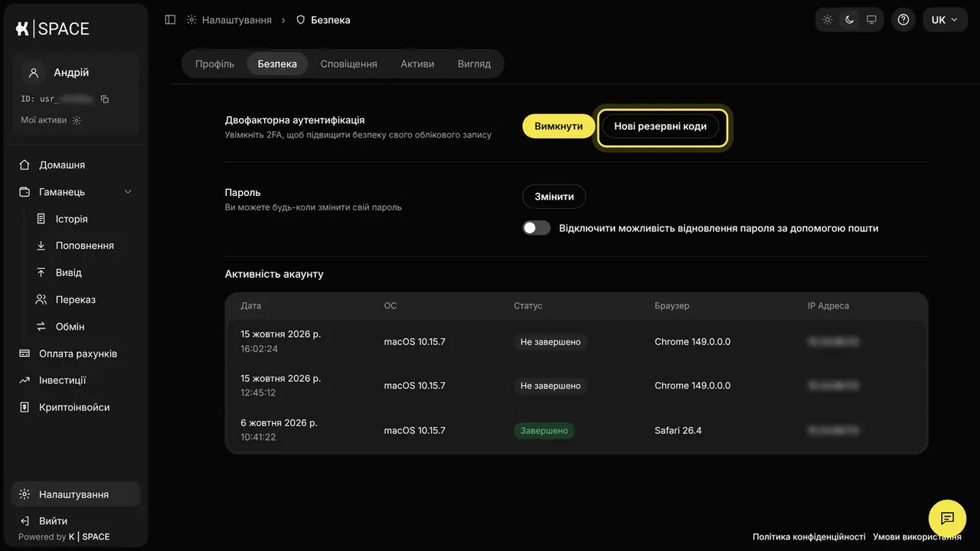
Task: Open the Умови використання link
Action: [917, 537]
